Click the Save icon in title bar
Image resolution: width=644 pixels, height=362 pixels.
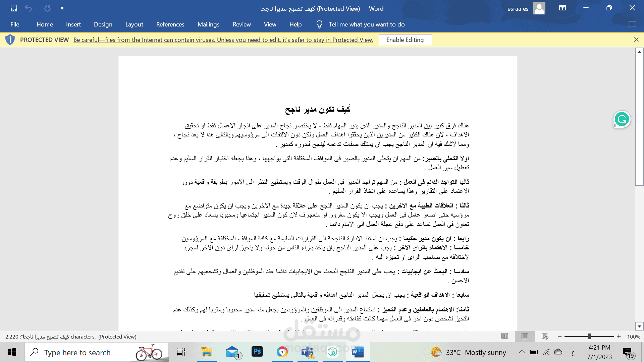(14, 8)
